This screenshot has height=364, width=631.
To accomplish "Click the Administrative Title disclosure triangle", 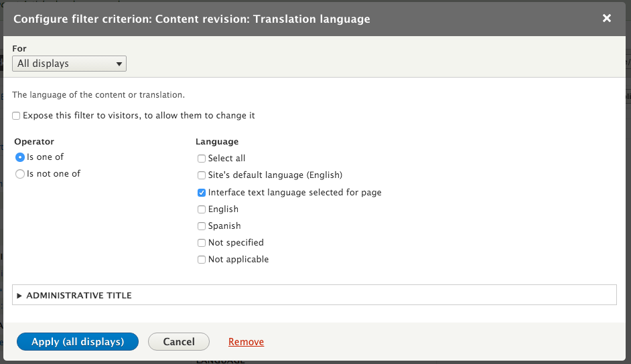I will pos(19,296).
